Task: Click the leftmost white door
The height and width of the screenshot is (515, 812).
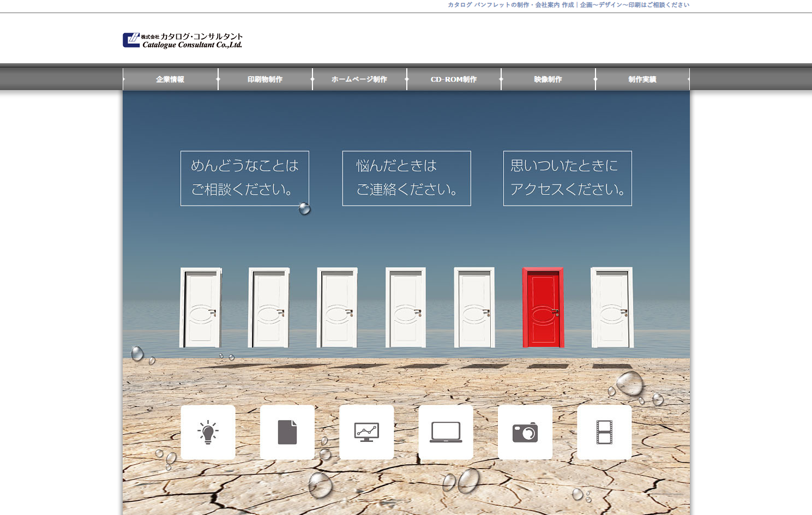Action: [x=201, y=308]
